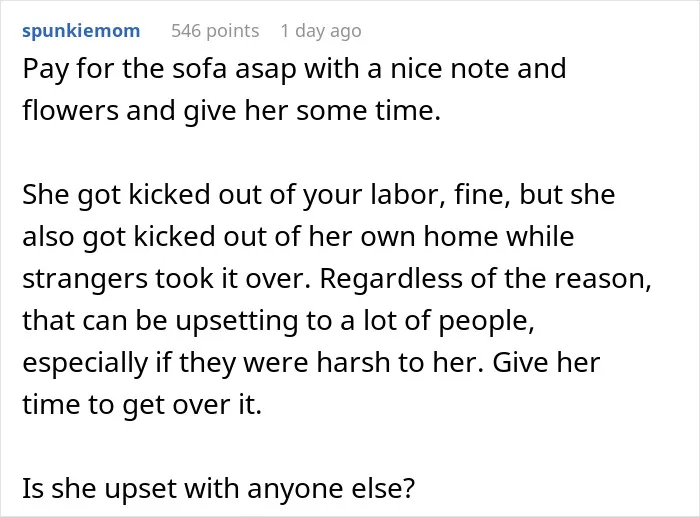700x517 pixels.
Task: Click the line 'time to get over it.'
Action: [142, 405]
